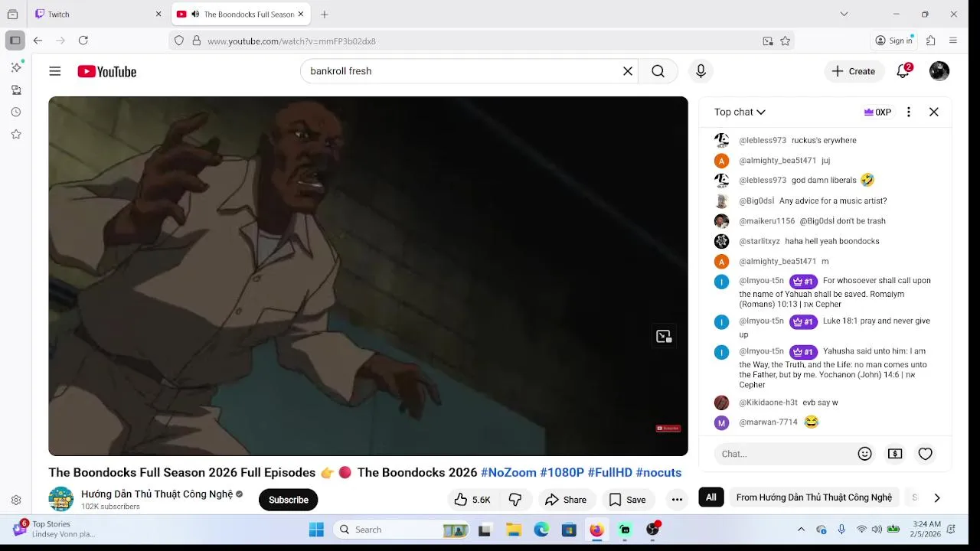Open the Firefox application menu
This screenshot has height=551, width=980.
click(953, 41)
